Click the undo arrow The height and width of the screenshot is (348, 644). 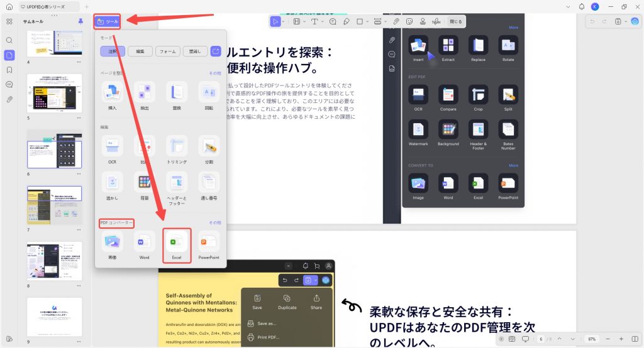[592, 21]
